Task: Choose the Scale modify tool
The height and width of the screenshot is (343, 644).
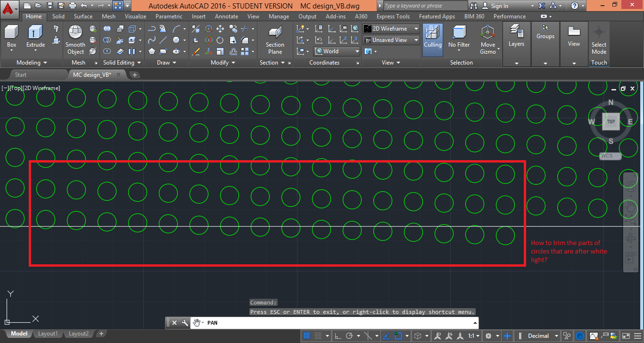Action: (x=220, y=51)
